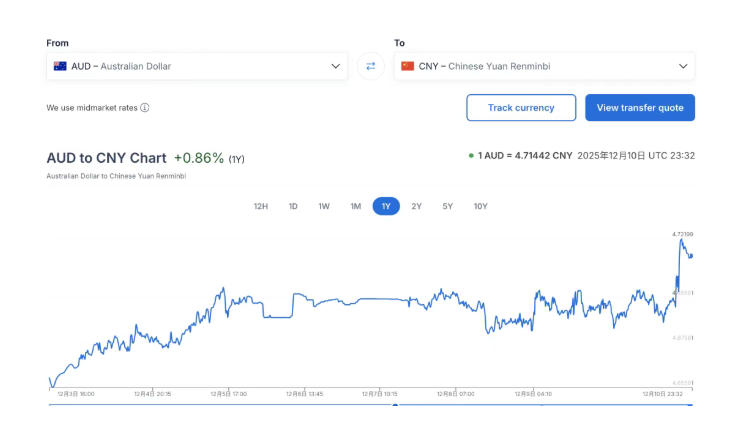
Task: Show the 2Y chart range
Action: tap(417, 206)
